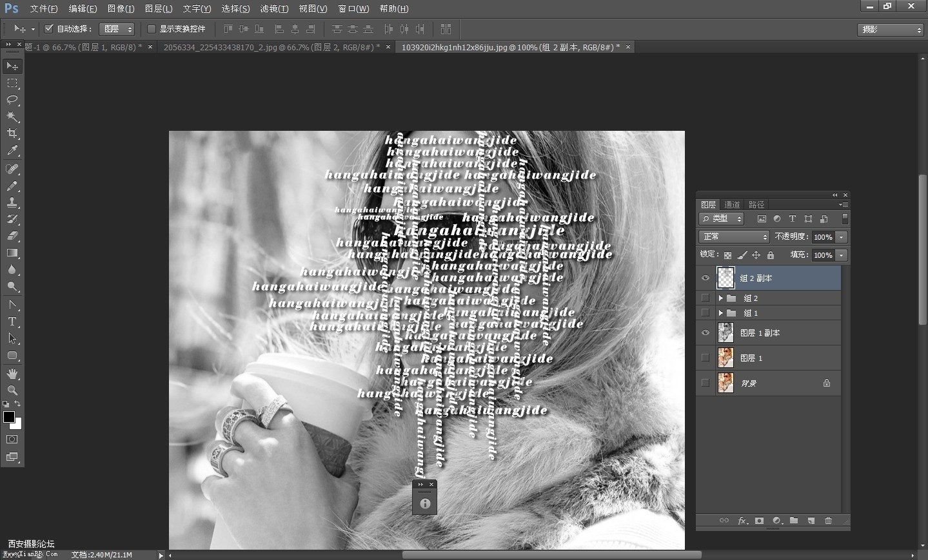This screenshot has width=928, height=560.
Task: Activate the Eyedropper tool
Action: (12, 151)
